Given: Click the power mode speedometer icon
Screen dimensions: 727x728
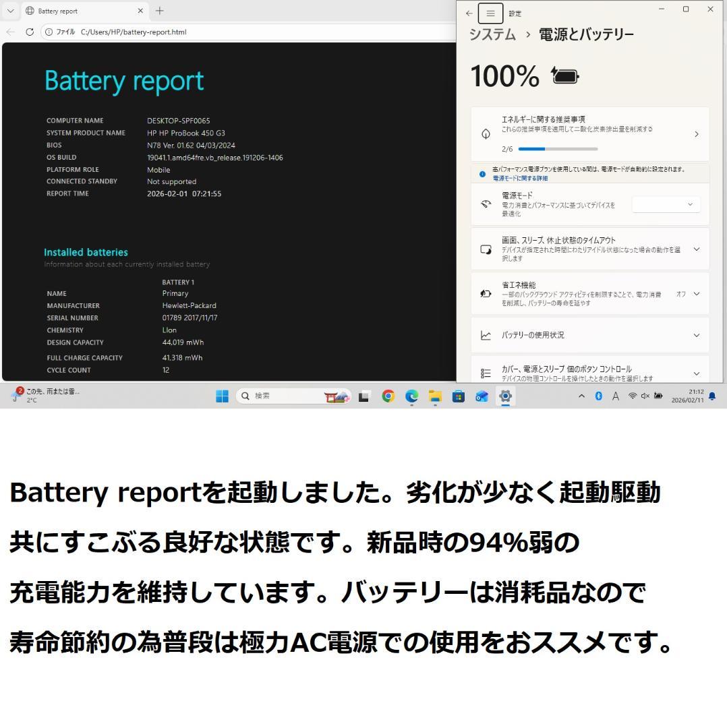Looking at the screenshot, I should click(486, 204).
